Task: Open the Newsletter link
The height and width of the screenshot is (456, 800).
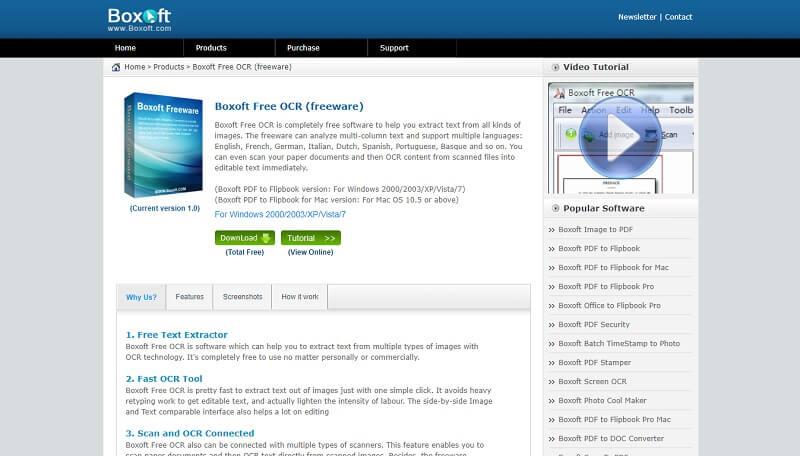Action: 637,17
